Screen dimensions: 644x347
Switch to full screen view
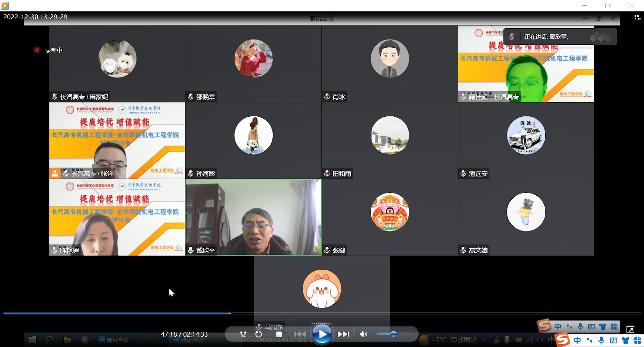click(630, 330)
